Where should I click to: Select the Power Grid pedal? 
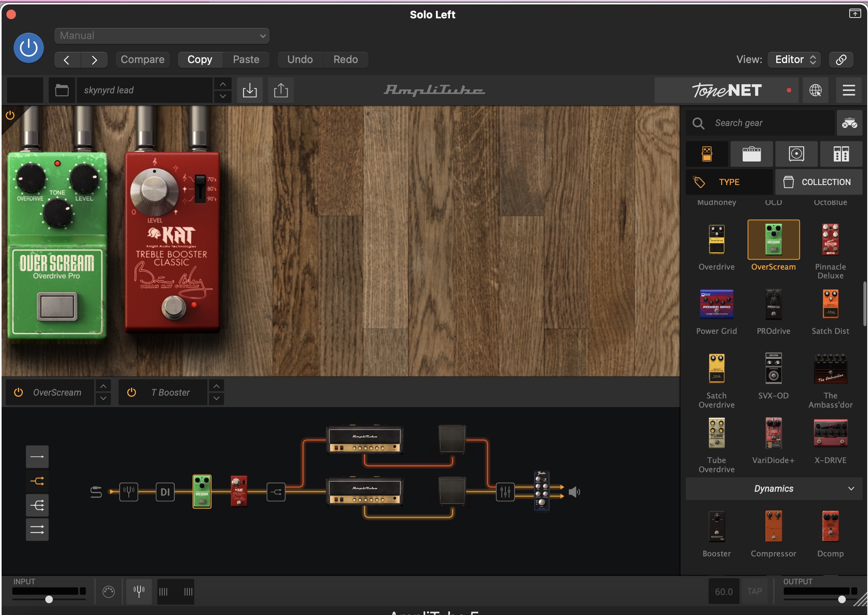pos(716,304)
